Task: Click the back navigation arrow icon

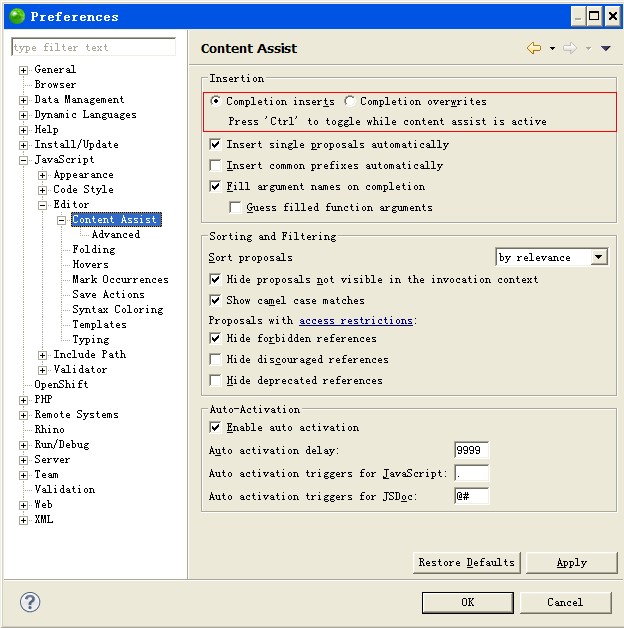Action: pyautogui.click(x=534, y=48)
